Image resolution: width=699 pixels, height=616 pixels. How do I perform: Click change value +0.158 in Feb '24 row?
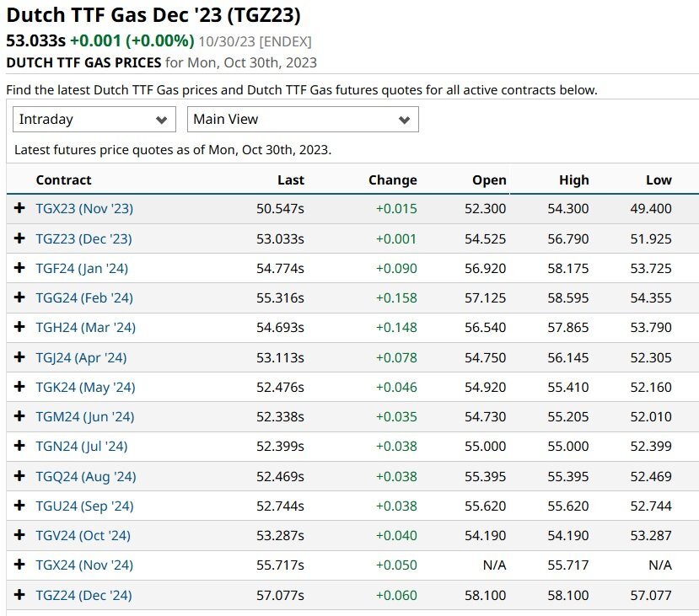coord(396,298)
